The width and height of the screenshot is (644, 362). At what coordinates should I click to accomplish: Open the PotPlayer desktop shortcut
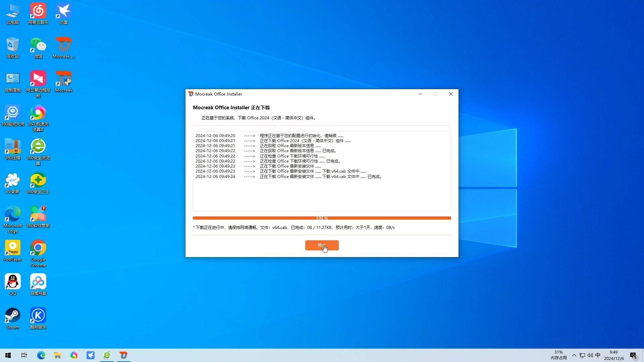(13, 251)
